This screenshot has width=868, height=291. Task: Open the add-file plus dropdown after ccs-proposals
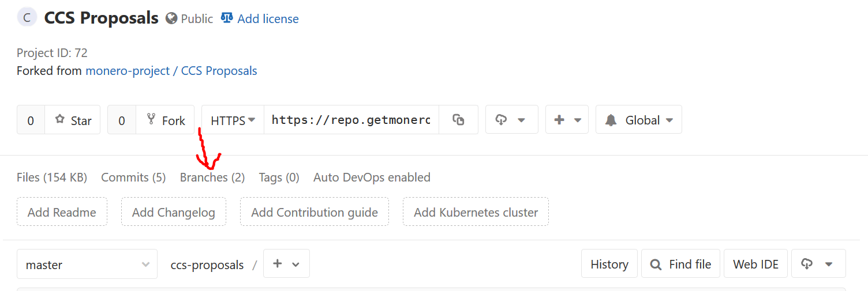click(x=286, y=263)
